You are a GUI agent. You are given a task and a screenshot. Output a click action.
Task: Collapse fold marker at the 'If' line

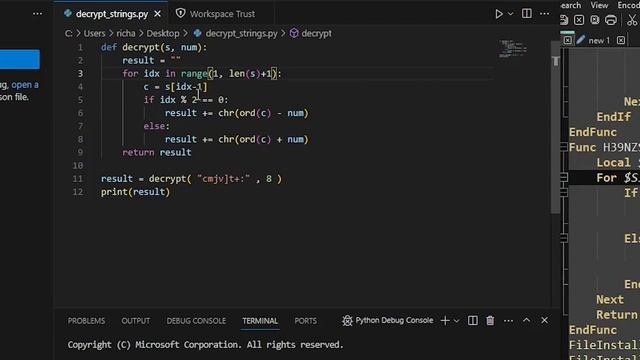point(564,192)
